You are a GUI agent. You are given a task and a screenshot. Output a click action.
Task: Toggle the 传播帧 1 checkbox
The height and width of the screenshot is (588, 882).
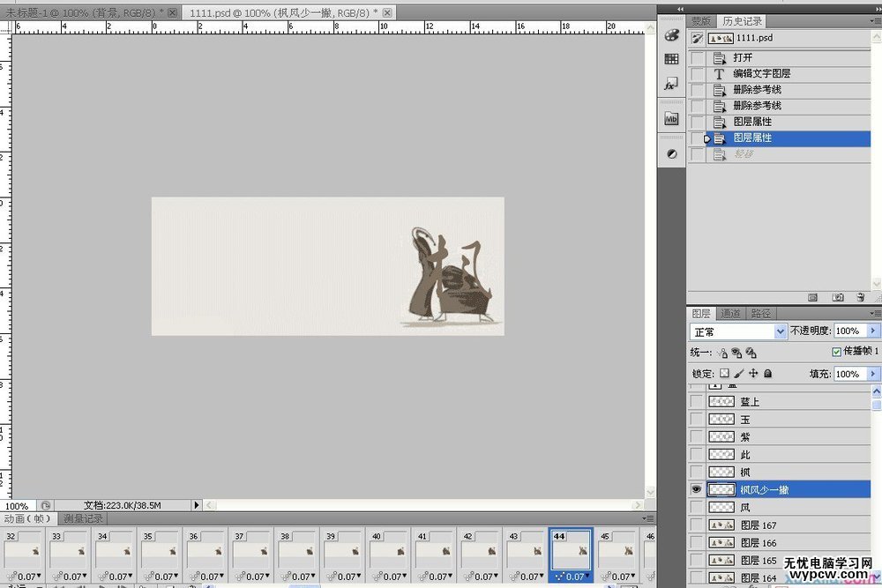click(x=836, y=353)
